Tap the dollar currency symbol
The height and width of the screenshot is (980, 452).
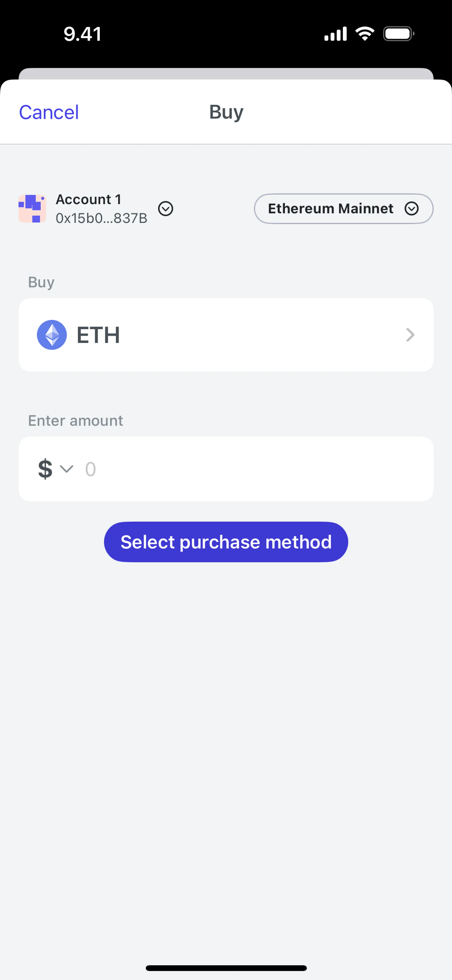(x=45, y=469)
